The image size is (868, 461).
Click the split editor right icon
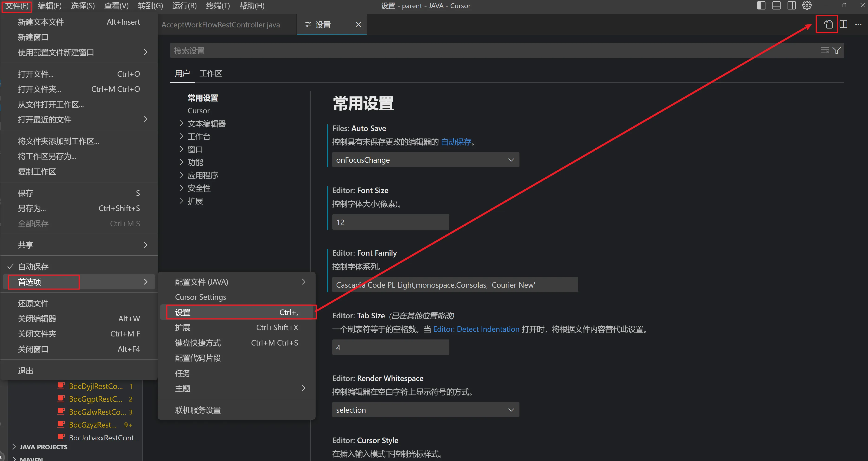click(x=843, y=24)
